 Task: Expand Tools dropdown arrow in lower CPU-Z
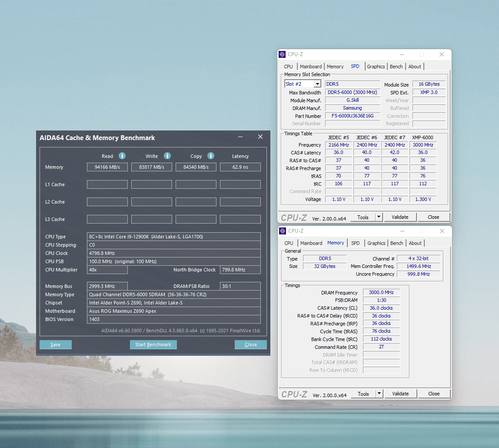[379, 394]
